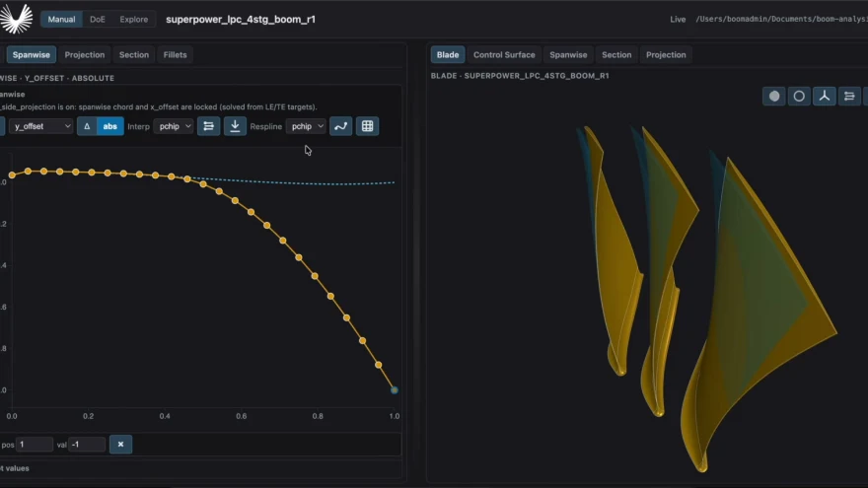The height and width of the screenshot is (488, 868).
Task: Open viewport settings sliders icon
Action: [849, 97]
